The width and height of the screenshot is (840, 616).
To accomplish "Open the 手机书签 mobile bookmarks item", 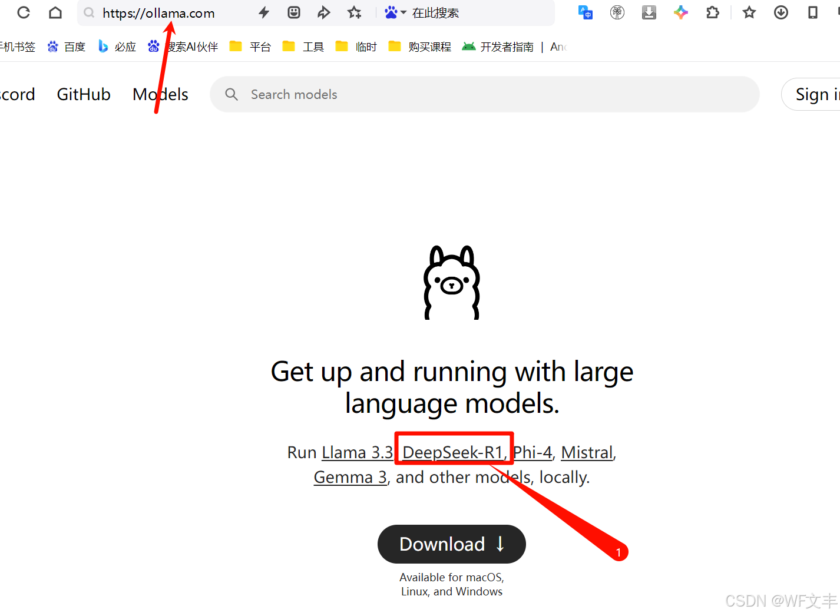I will (x=18, y=47).
